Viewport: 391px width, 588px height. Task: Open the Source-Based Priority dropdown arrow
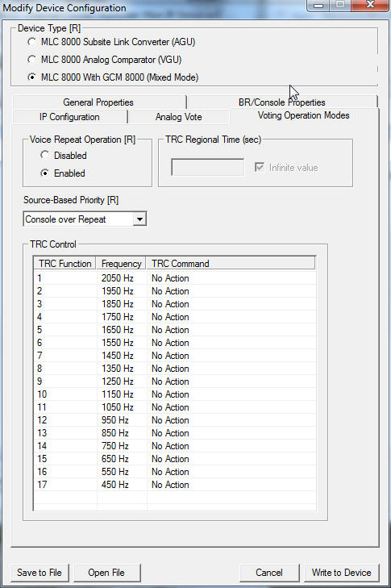139,219
